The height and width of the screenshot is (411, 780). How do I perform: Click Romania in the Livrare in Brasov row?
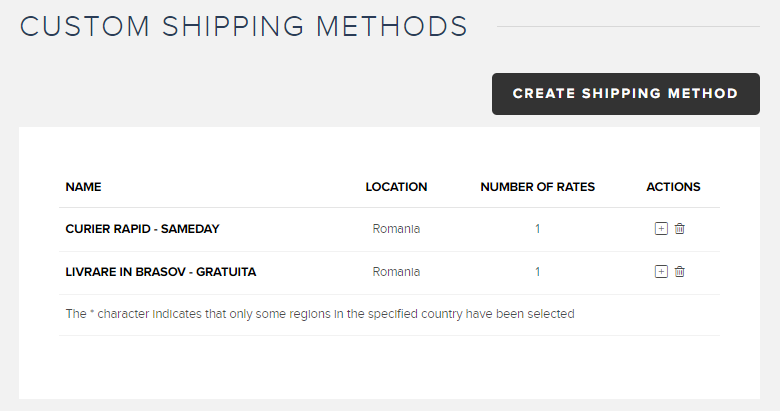pyautogui.click(x=396, y=272)
